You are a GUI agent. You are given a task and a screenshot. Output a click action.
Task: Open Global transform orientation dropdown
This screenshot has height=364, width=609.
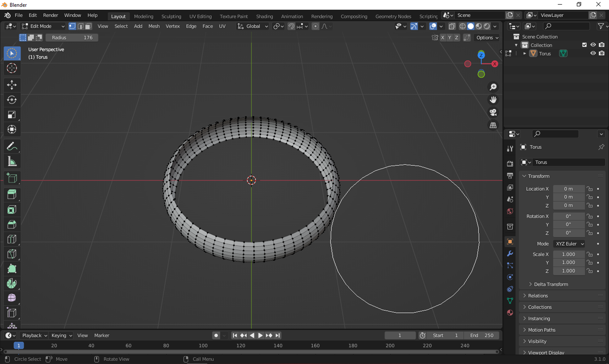pyautogui.click(x=253, y=26)
